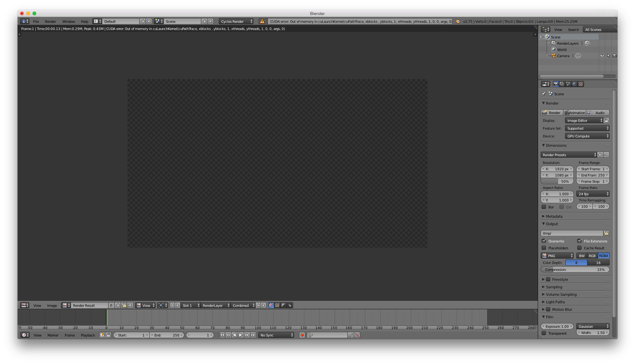635x364 pixels.
Task: Open the Render menu in the top bar
Action: 50,21
